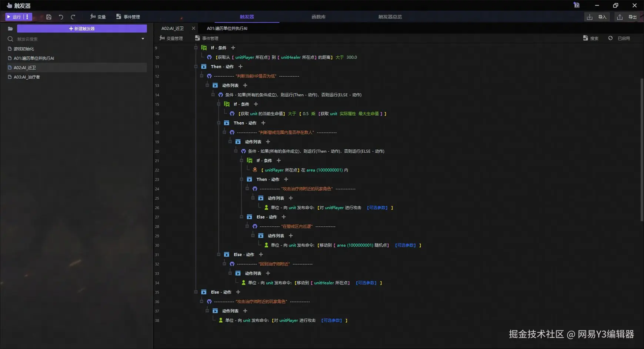Open 可选参数 on line 38 attack command
This screenshot has width=644, height=349.
coord(332,320)
